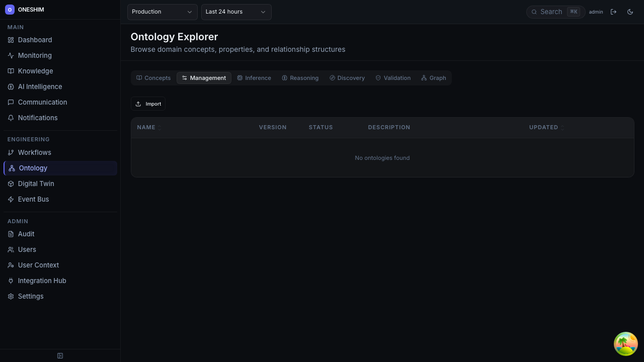Open the Event Bus lightning icon
The image size is (644, 362).
[11, 199]
